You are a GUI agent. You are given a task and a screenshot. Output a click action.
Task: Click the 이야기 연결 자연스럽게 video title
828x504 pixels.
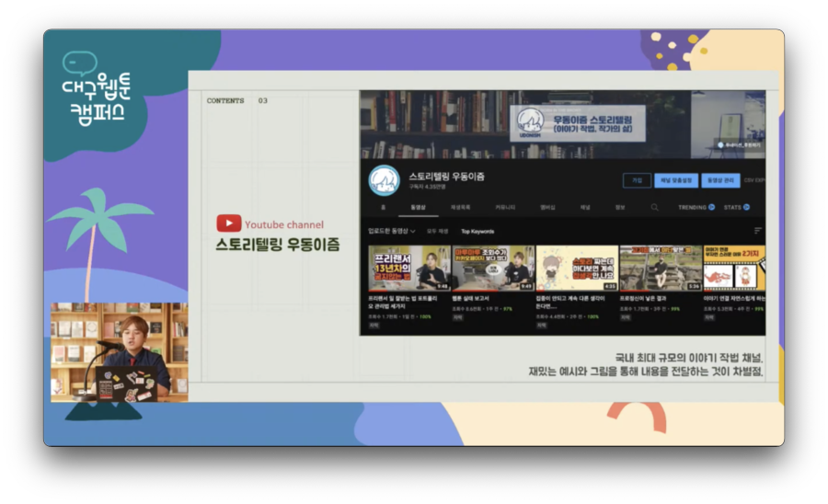[x=734, y=299]
